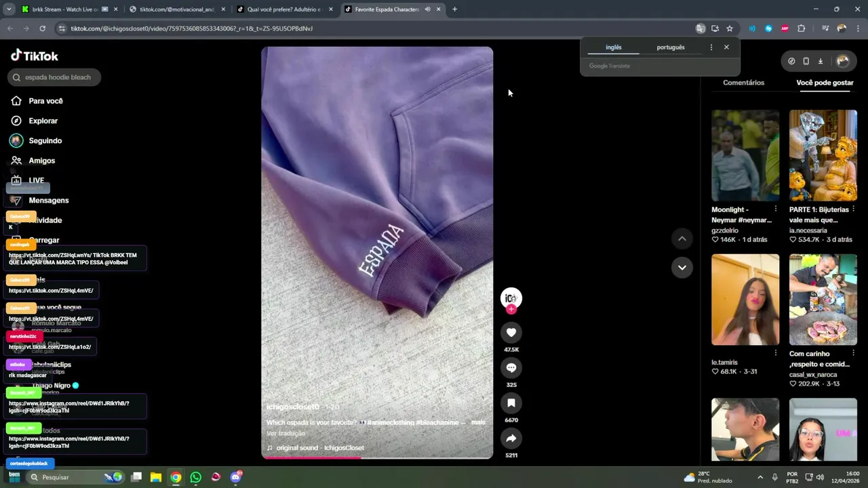The height and width of the screenshot is (488, 868).
Task: Open the video's comments via speech bubble icon
Action: 511,367
